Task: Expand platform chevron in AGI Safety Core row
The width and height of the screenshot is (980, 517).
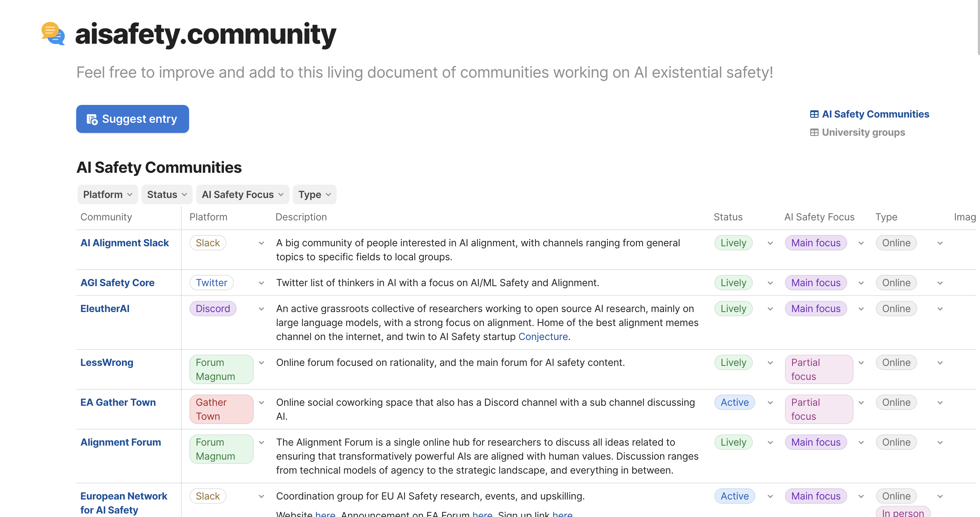Action: (261, 283)
